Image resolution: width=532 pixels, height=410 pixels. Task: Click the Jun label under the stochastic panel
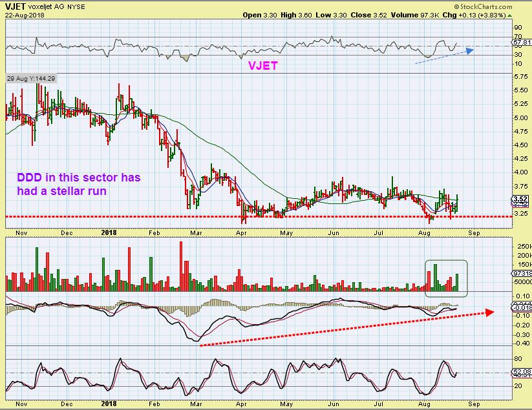pyautogui.click(x=334, y=404)
